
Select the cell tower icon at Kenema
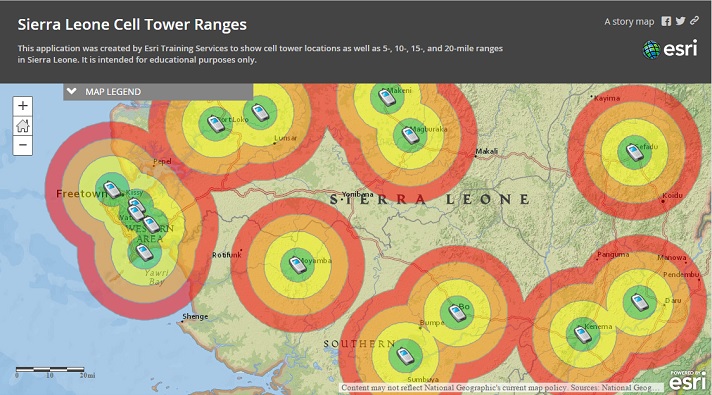click(x=583, y=335)
